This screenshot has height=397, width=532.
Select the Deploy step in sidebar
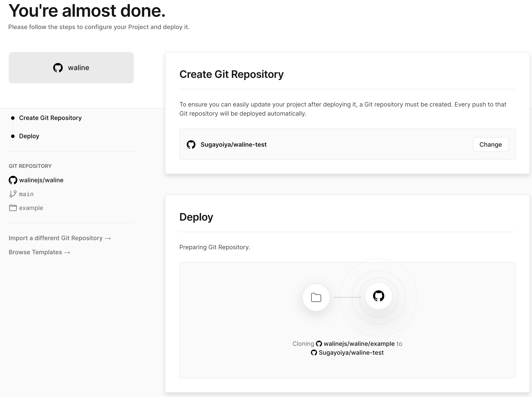[x=29, y=136]
